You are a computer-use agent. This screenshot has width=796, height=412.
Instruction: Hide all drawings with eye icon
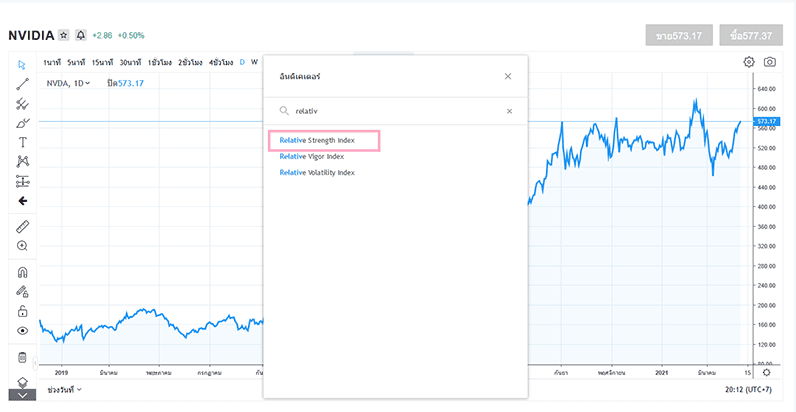coord(22,330)
